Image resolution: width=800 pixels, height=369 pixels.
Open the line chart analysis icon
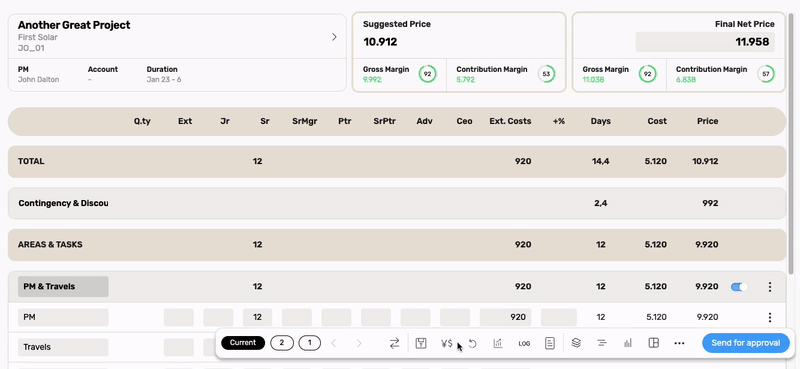(x=498, y=343)
